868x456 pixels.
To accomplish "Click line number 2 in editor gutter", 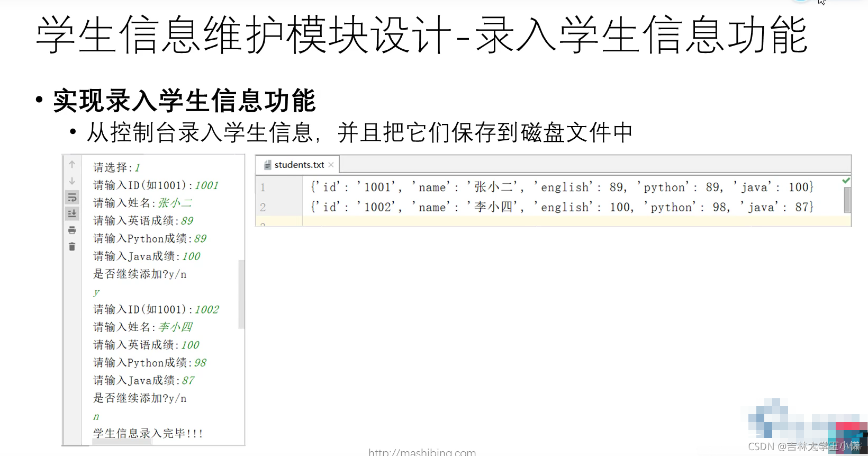I will 263,207.
